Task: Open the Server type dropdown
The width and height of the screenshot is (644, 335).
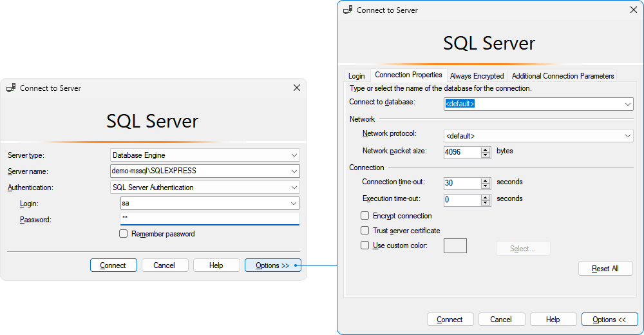Action: [x=294, y=155]
